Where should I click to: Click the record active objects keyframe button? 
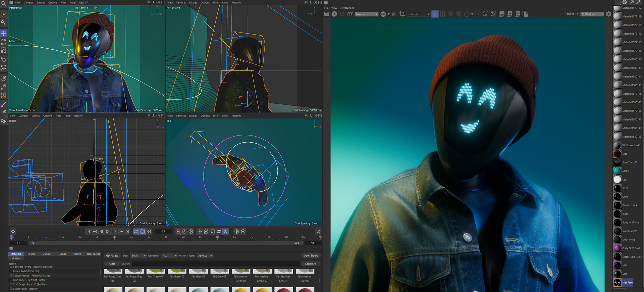(178, 232)
